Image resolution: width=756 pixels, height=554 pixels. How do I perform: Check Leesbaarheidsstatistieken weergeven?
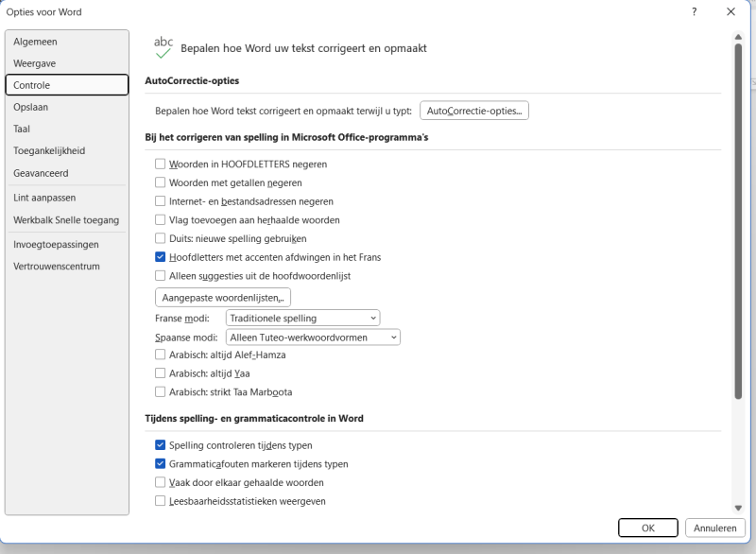(161, 501)
